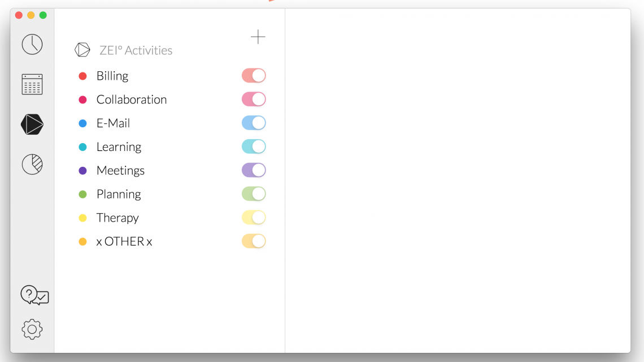Viewport: 644px width, 362px height.
Task: Open the settings gear
Action: 32,330
